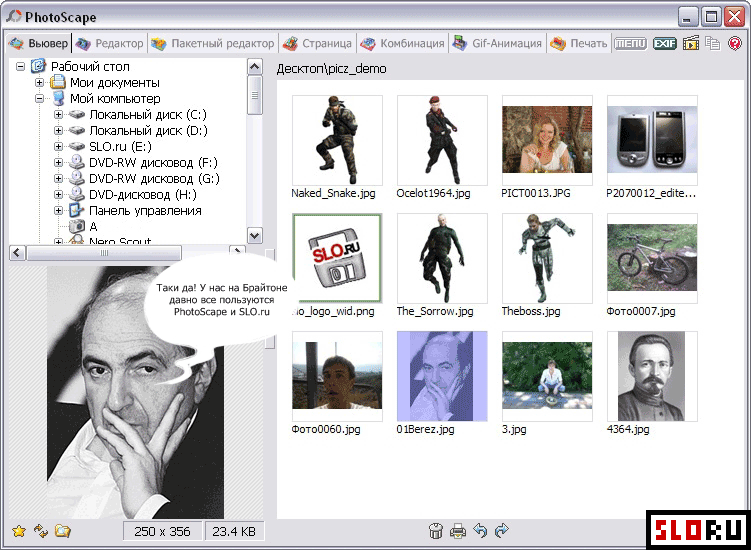Switch to the Страница tab
This screenshot has width=751, height=550.
pyautogui.click(x=317, y=44)
